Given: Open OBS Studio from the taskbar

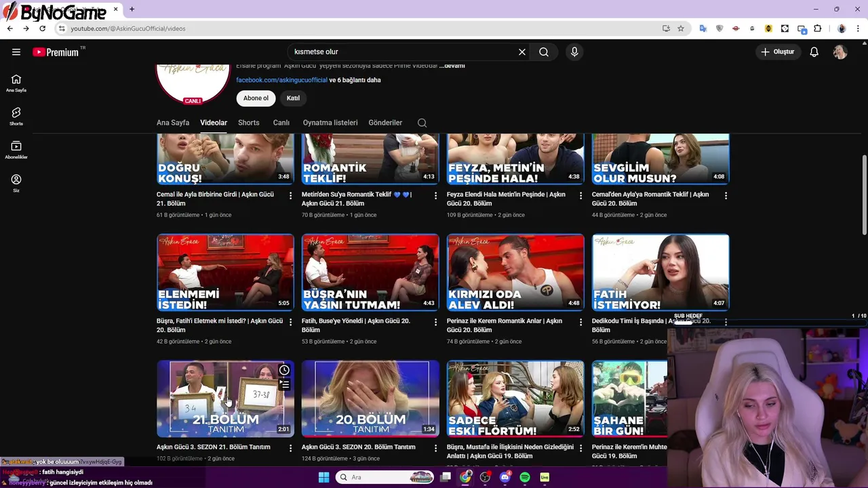Looking at the screenshot, I should [x=485, y=477].
